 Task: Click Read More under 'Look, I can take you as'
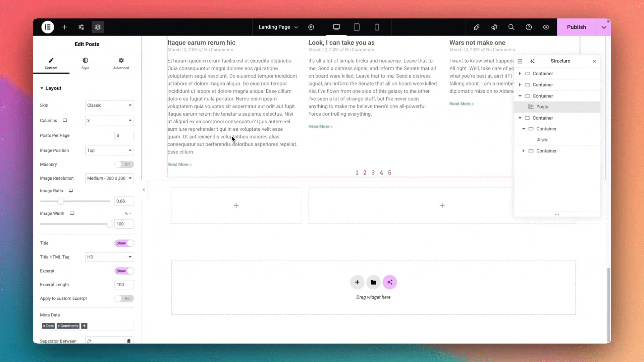[x=320, y=126]
